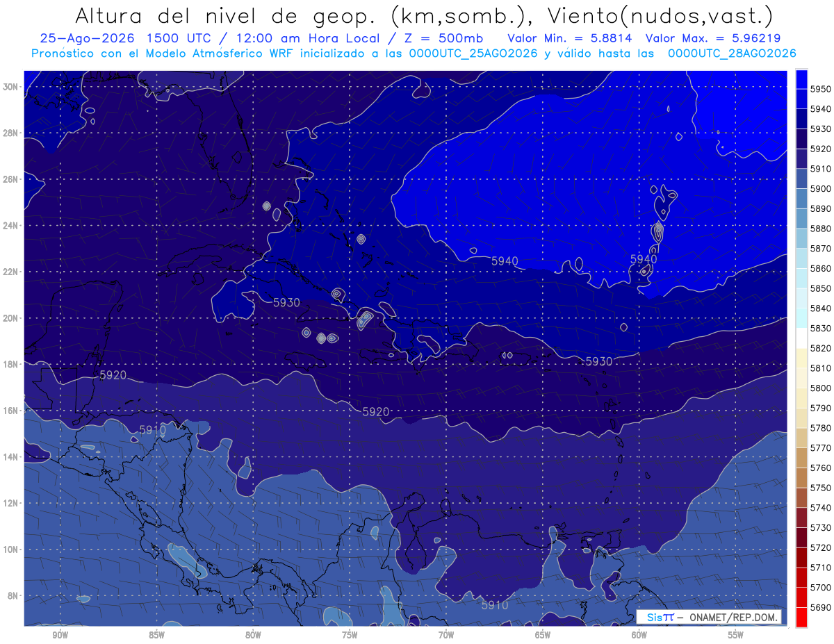
Task: Click the date "25-Ago-2026 1500 UTC"
Action: click(x=123, y=39)
